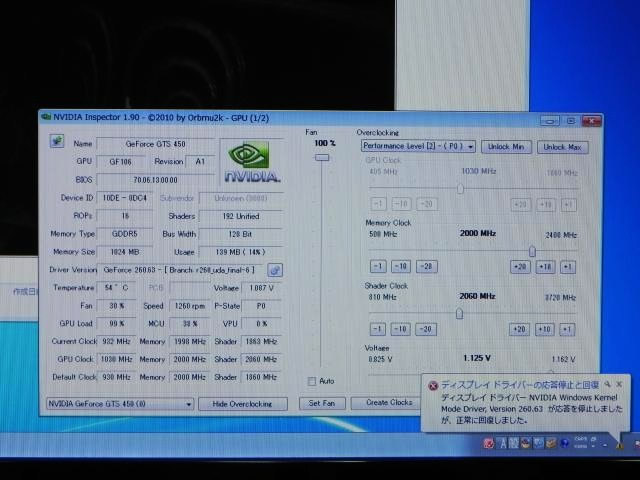Toggle the Auto fan checkbox
640x480 pixels.
click(312, 381)
